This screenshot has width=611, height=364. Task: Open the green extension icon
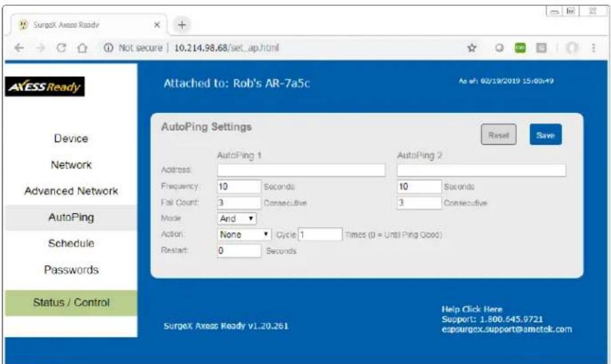tap(520, 48)
